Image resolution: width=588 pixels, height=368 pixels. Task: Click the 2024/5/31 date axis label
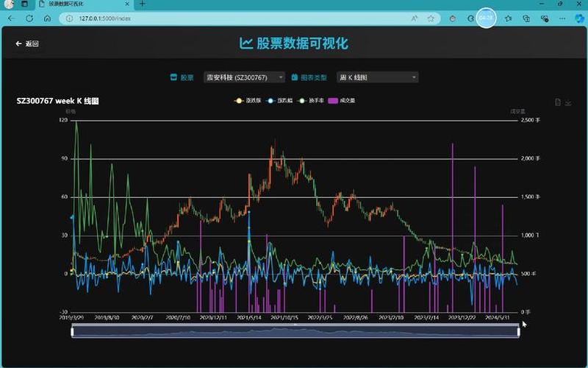pyautogui.click(x=498, y=318)
